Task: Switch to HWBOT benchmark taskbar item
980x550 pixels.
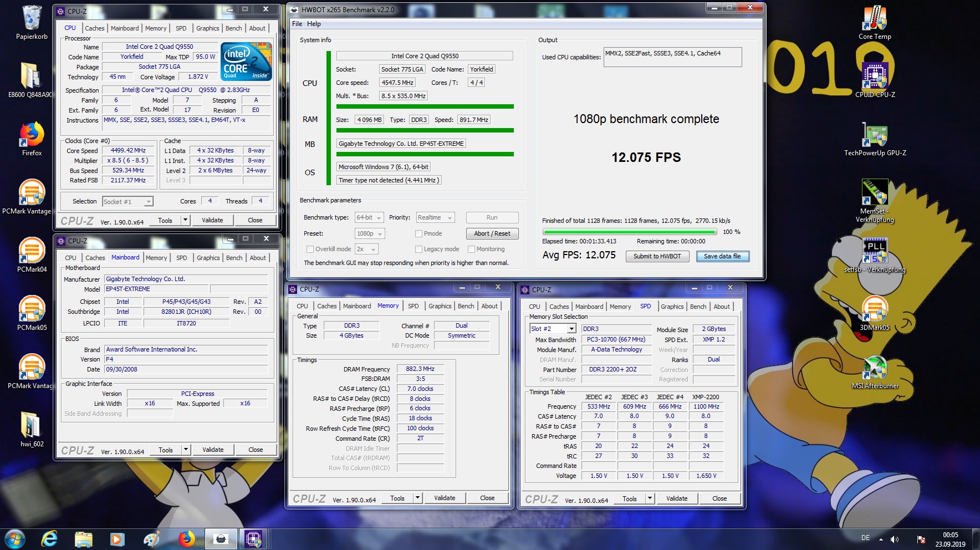Action: click(x=221, y=539)
